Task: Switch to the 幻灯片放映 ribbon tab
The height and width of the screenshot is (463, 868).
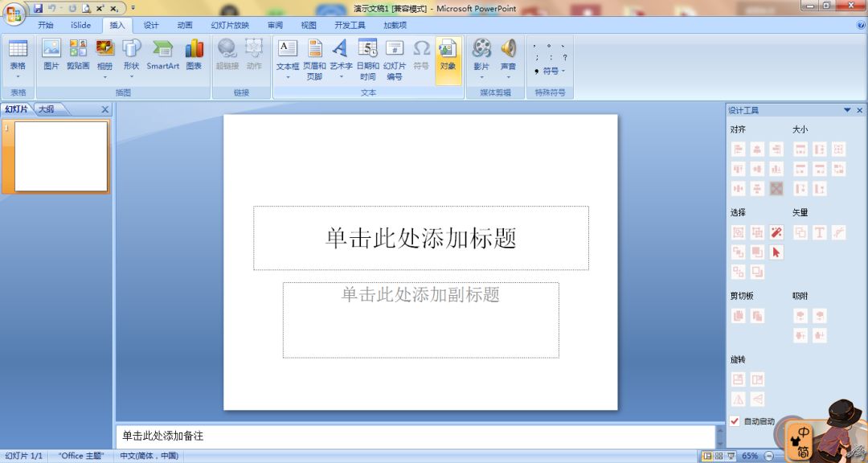Action: click(230, 24)
